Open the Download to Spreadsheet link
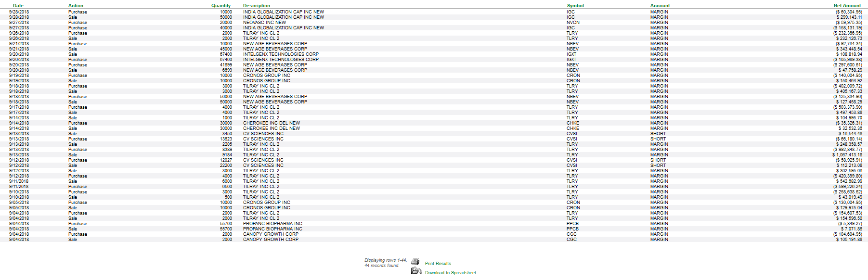 pos(451,273)
